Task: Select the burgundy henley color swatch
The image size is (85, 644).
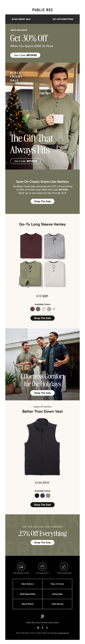Action: pyautogui.click(x=32, y=309)
